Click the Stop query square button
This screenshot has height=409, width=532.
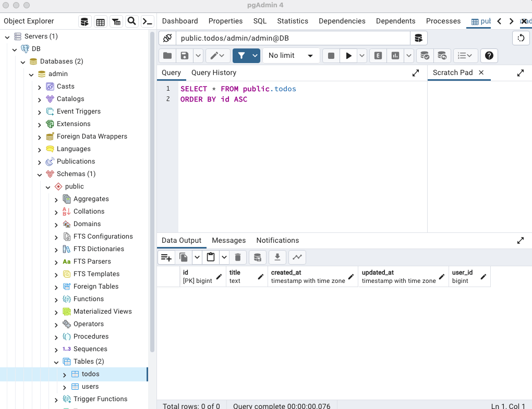[x=331, y=56]
